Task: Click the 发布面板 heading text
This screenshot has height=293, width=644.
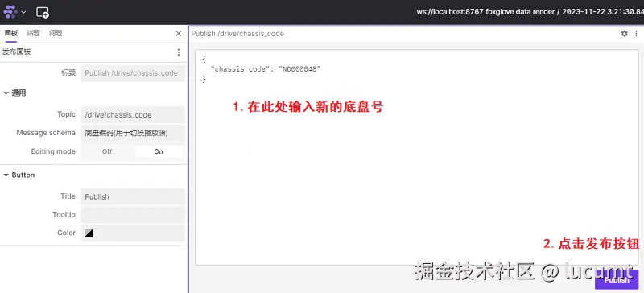Action: (x=17, y=52)
